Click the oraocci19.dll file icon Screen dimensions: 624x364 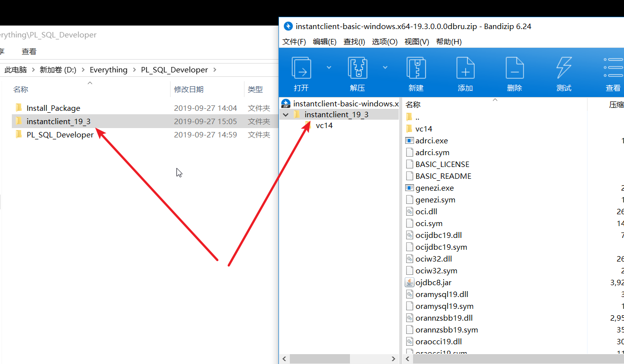[x=409, y=342]
